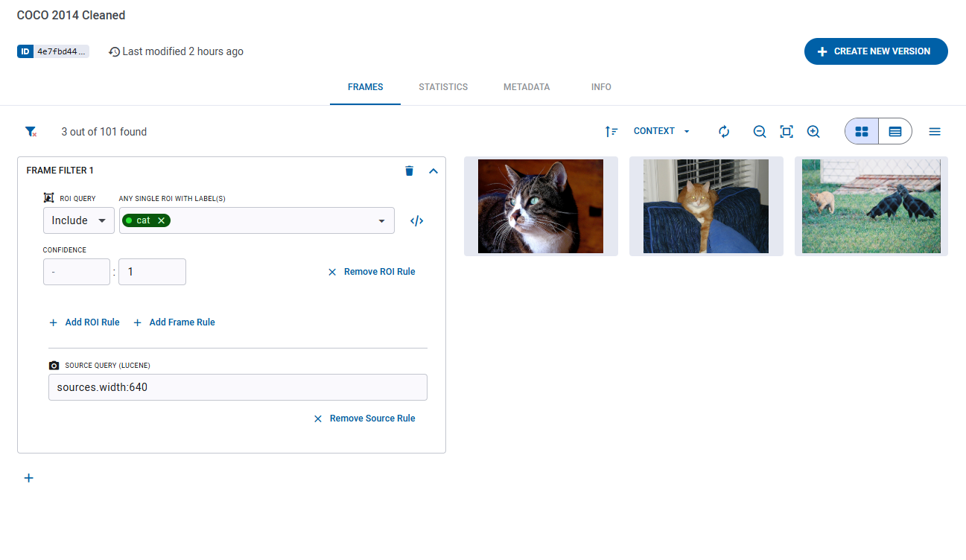Switch to the Statistics tab

point(443,87)
